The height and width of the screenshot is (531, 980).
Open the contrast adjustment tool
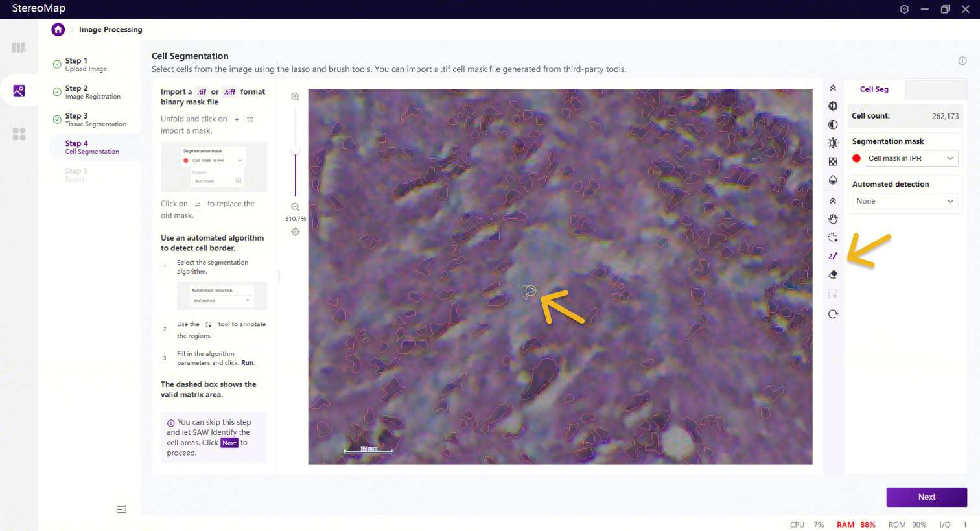click(833, 124)
